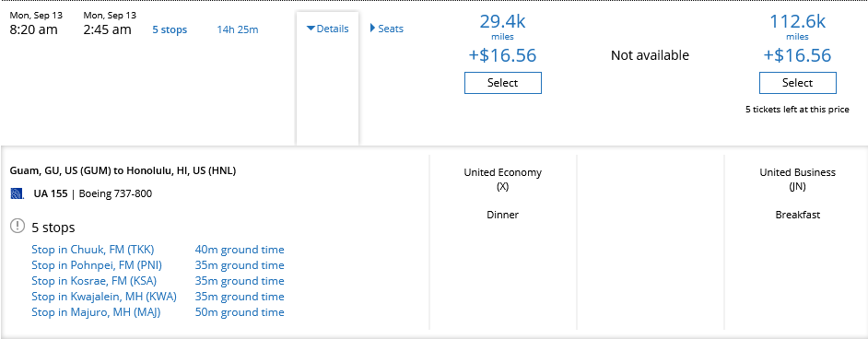Expand the Seats section

(x=387, y=29)
